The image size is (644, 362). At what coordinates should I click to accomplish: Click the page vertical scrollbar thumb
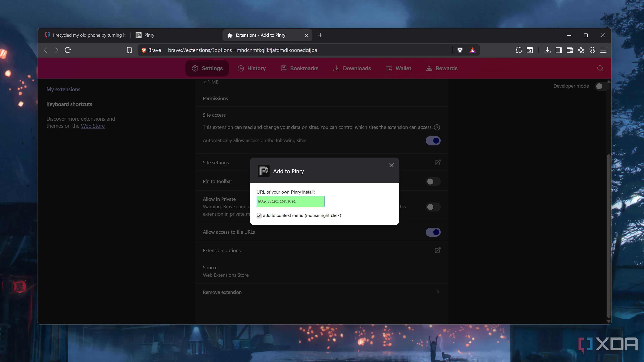click(x=608, y=236)
